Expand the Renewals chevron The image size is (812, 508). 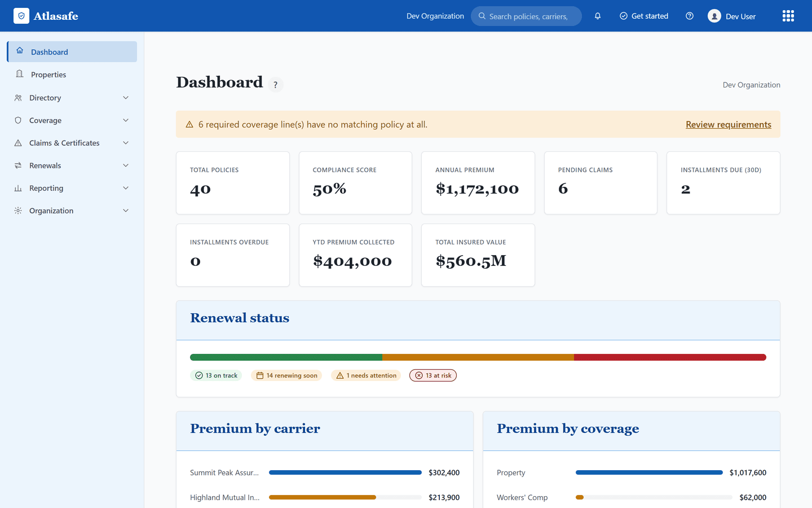pyautogui.click(x=126, y=165)
